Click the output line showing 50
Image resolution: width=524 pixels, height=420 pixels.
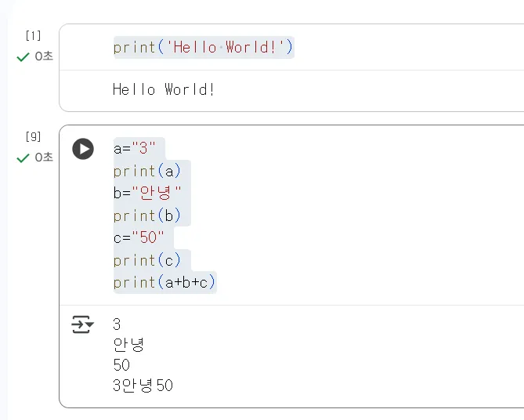[121, 365]
